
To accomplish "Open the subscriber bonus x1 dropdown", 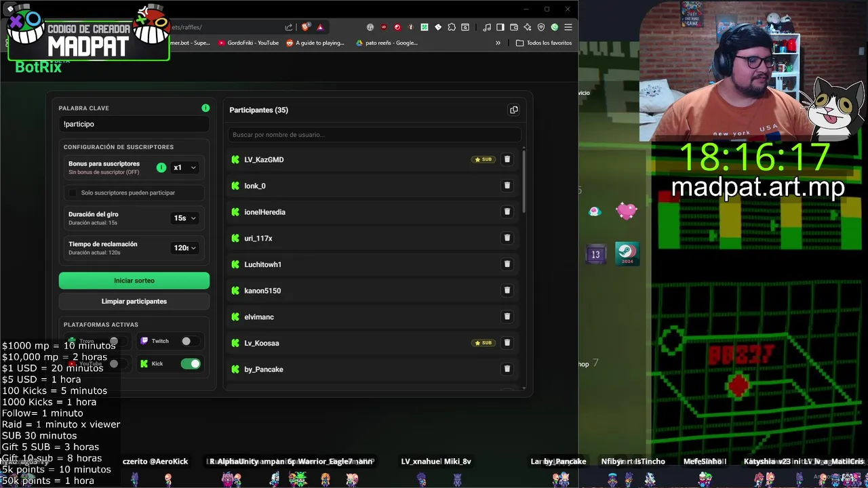I will (x=184, y=167).
